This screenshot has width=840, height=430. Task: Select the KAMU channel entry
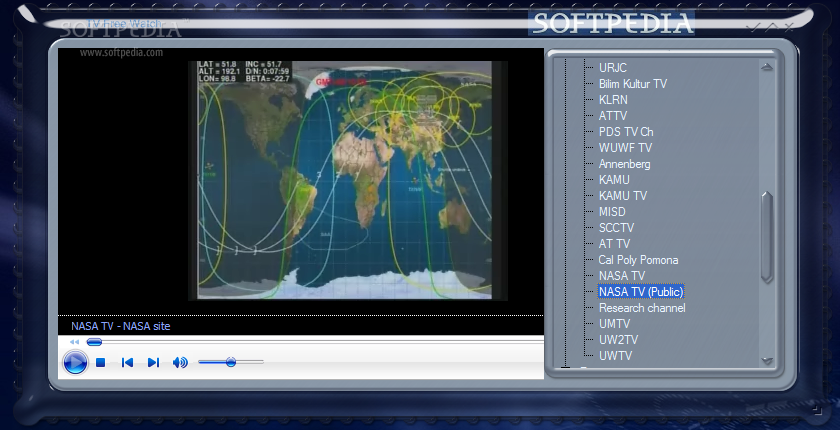[614, 179]
